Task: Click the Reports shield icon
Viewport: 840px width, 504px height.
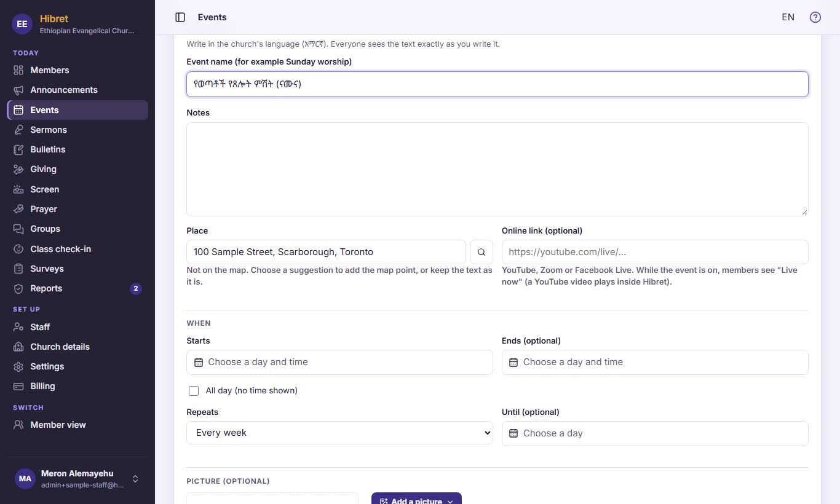Action: 18,288
